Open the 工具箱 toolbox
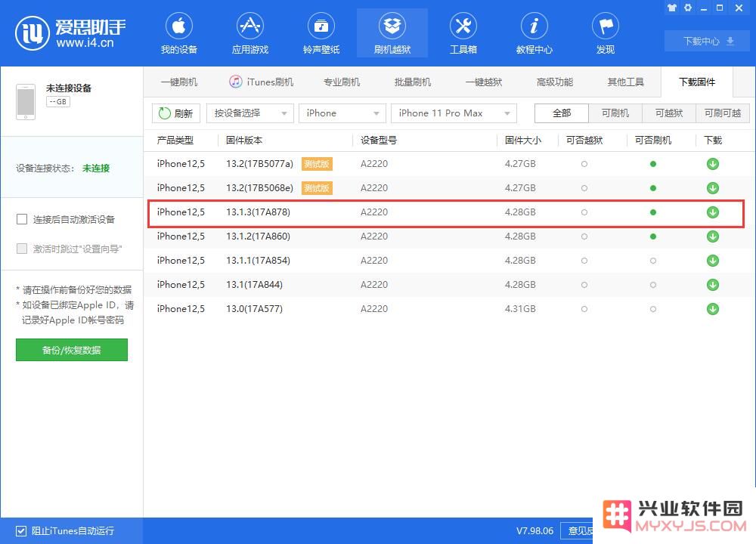Image resolution: width=756 pixels, height=544 pixels. pos(463,33)
